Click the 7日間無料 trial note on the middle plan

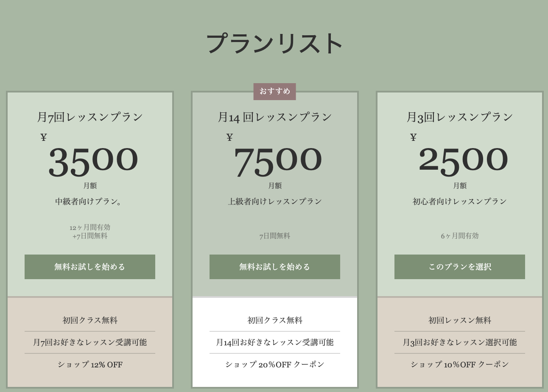pyautogui.click(x=274, y=235)
